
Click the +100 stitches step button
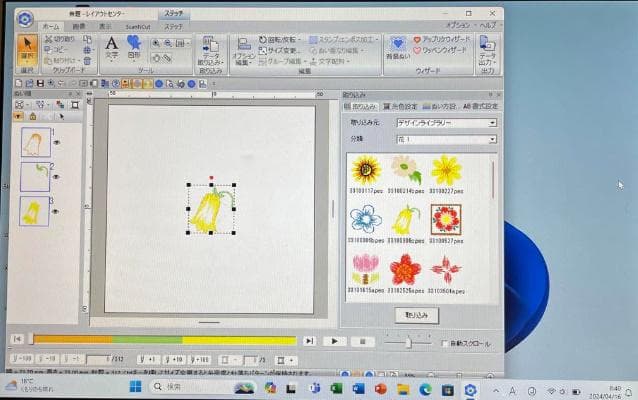(200, 360)
